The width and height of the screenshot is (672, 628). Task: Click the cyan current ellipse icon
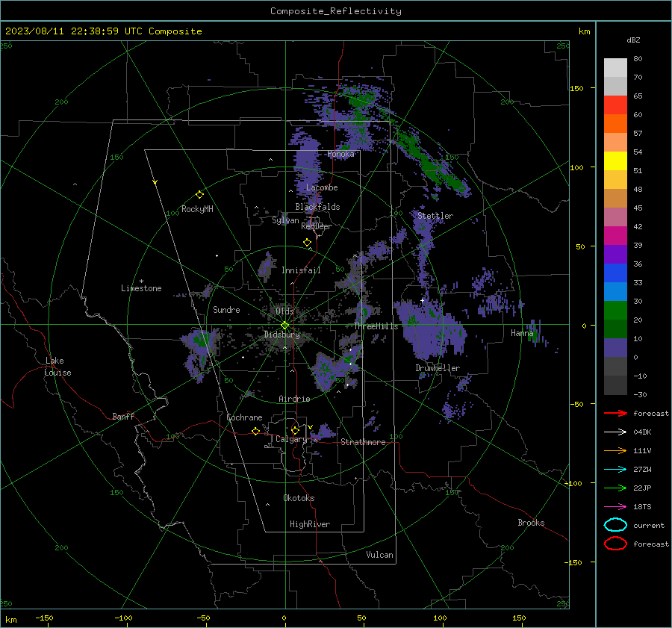tap(615, 525)
